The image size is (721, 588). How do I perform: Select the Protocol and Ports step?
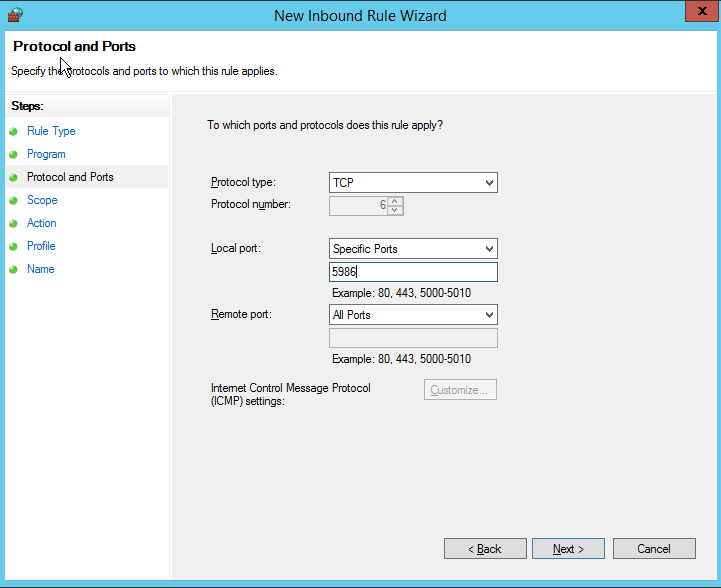point(70,177)
